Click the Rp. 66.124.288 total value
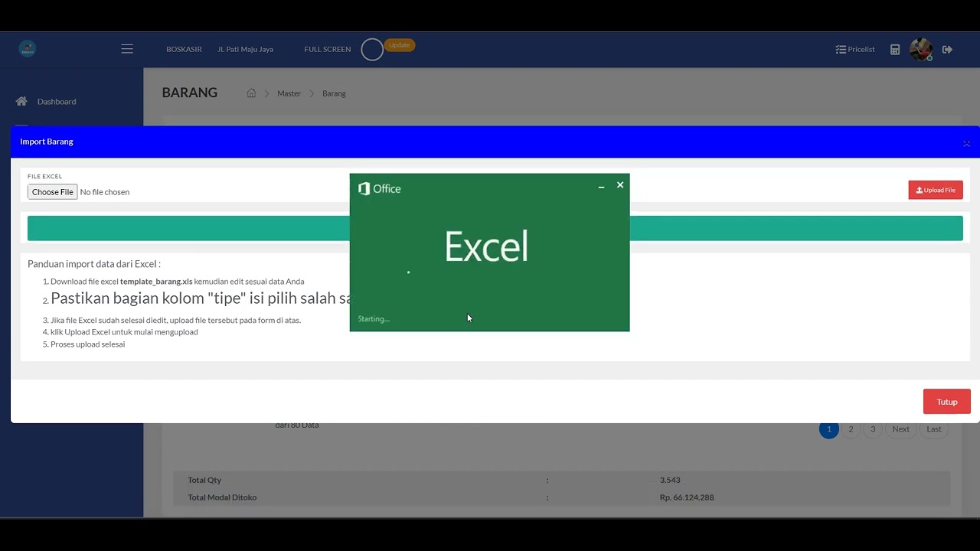Screen dimensions: 980x551 (x=687, y=497)
